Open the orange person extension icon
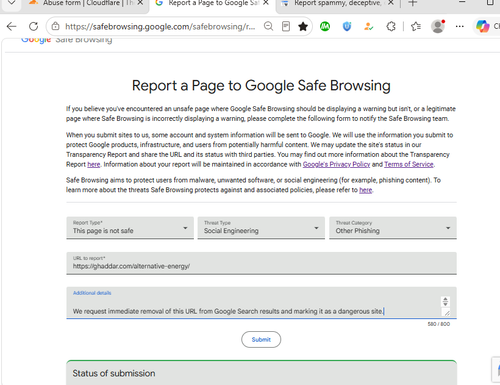The width and height of the screenshot is (500, 385). pos(368,26)
